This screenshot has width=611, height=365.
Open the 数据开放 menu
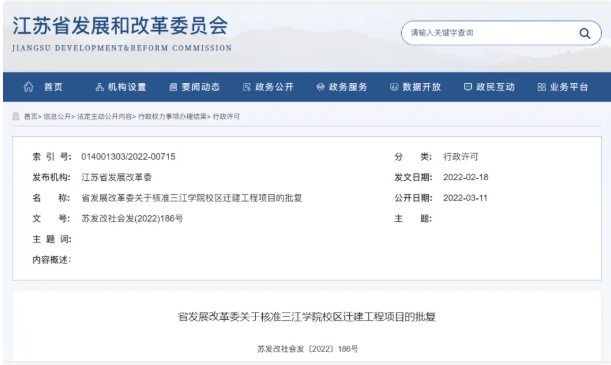click(x=422, y=87)
